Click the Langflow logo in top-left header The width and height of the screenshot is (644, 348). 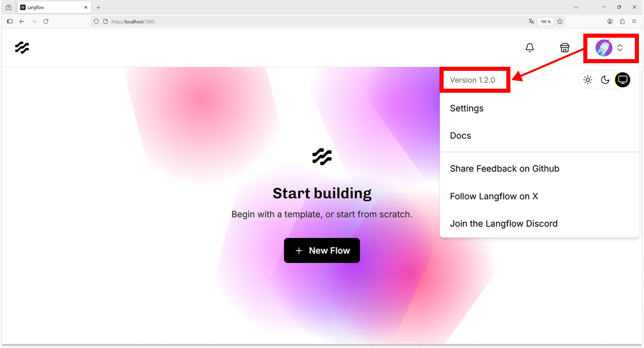(x=22, y=48)
